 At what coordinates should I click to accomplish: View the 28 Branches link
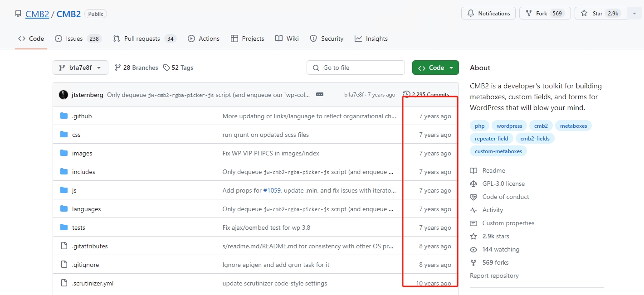(x=137, y=68)
